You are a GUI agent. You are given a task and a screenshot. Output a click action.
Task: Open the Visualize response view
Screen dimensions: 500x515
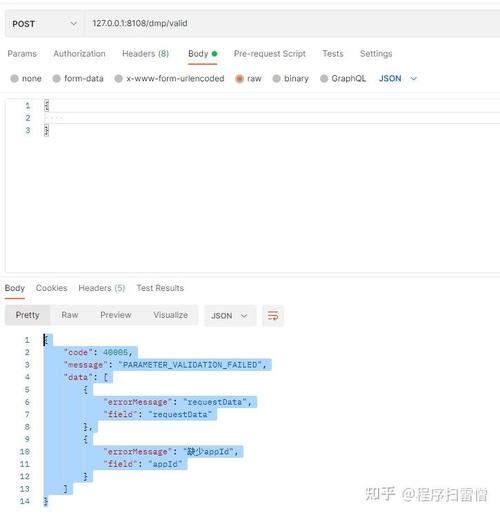tap(170, 315)
